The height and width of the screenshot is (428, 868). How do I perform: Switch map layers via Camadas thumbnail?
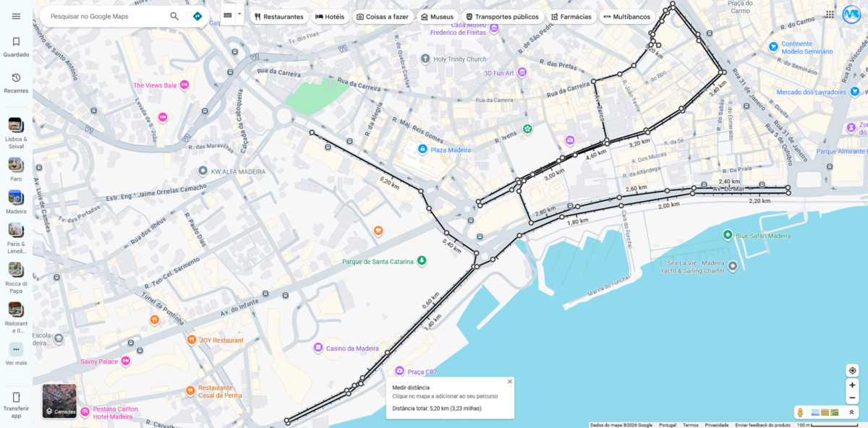[x=59, y=401]
